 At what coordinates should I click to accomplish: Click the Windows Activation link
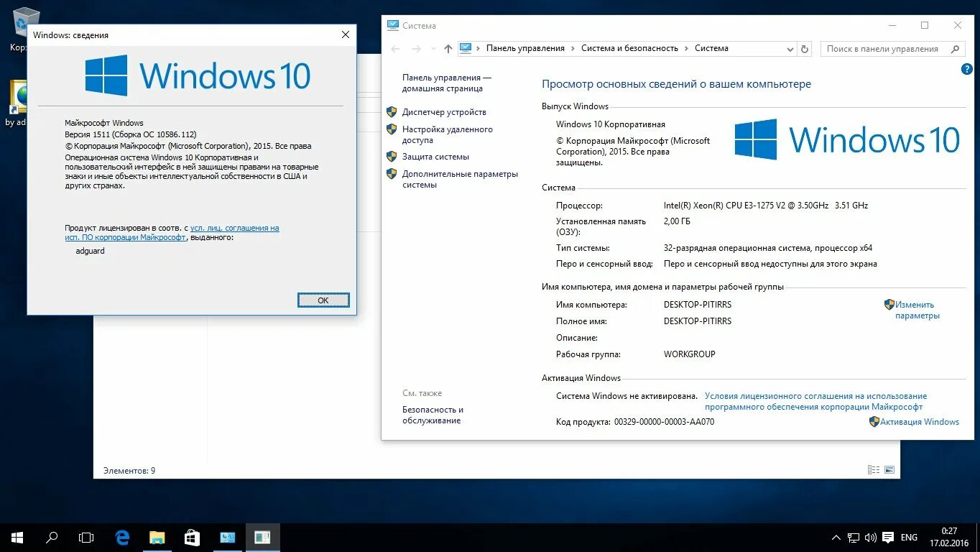coord(920,422)
